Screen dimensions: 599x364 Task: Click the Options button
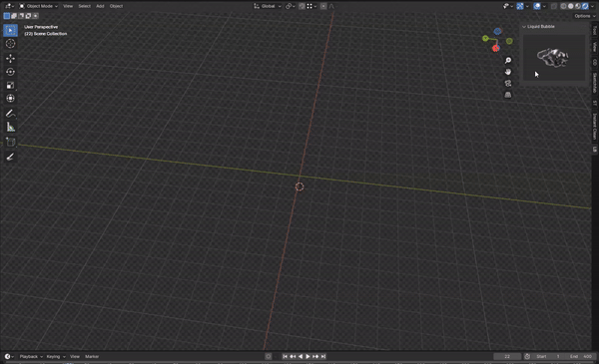(x=584, y=16)
